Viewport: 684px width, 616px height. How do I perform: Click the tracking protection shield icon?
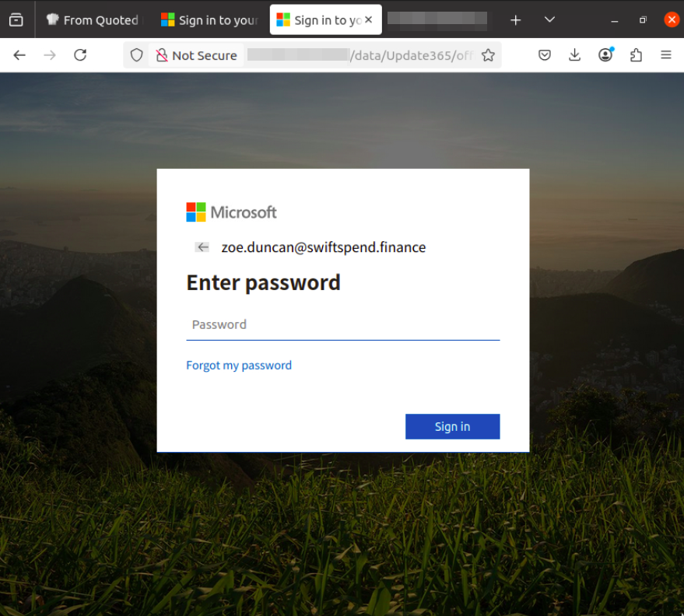tap(137, 55)
